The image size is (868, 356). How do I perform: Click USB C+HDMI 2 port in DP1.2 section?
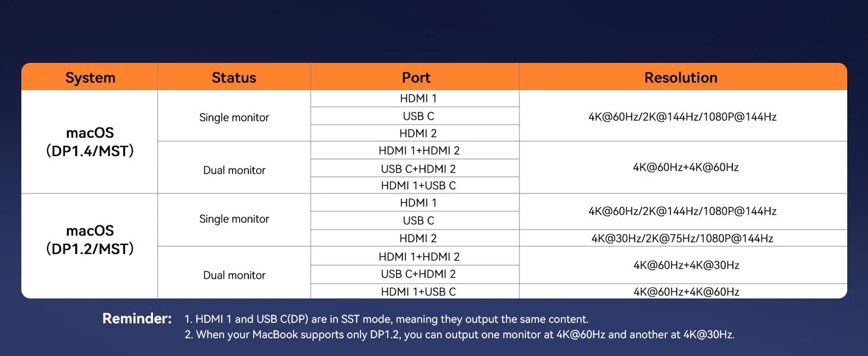click(x=419, y=274)
